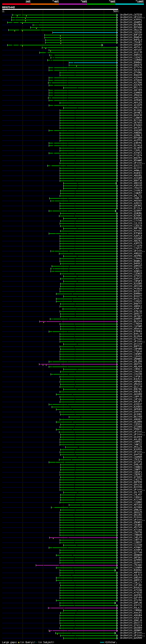Click the UniRef100_Q89WH7 label

(131, 631)
